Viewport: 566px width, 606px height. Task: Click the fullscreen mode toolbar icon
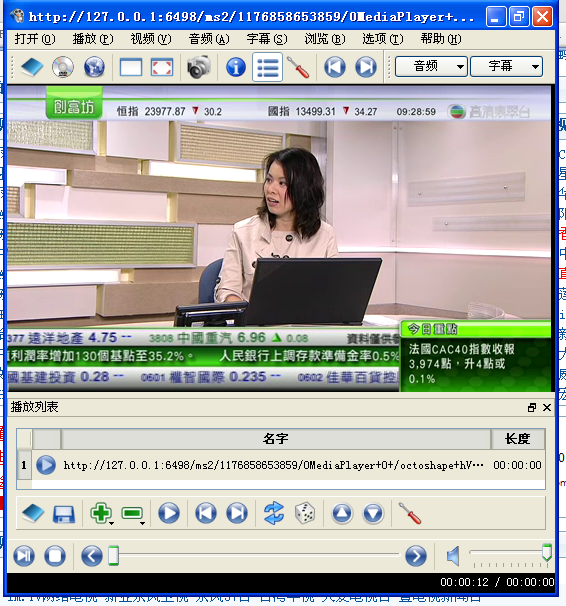click(x=162, y=68)
